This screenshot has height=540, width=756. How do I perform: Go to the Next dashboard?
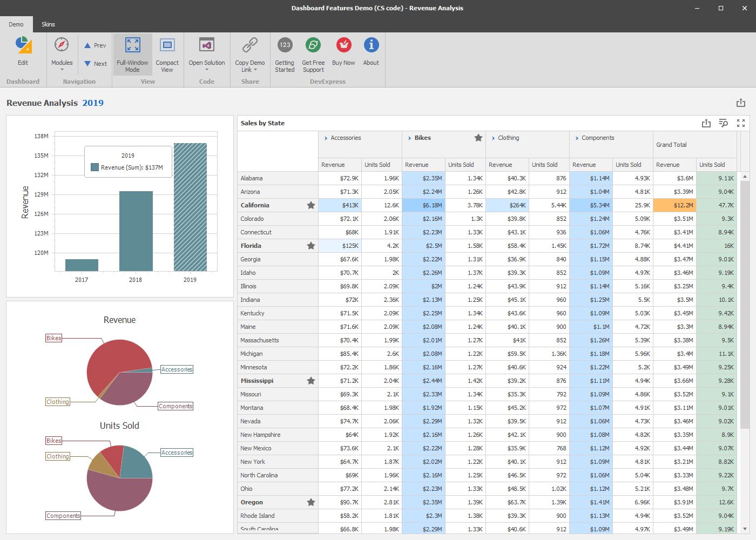click(x=95, y=63)
